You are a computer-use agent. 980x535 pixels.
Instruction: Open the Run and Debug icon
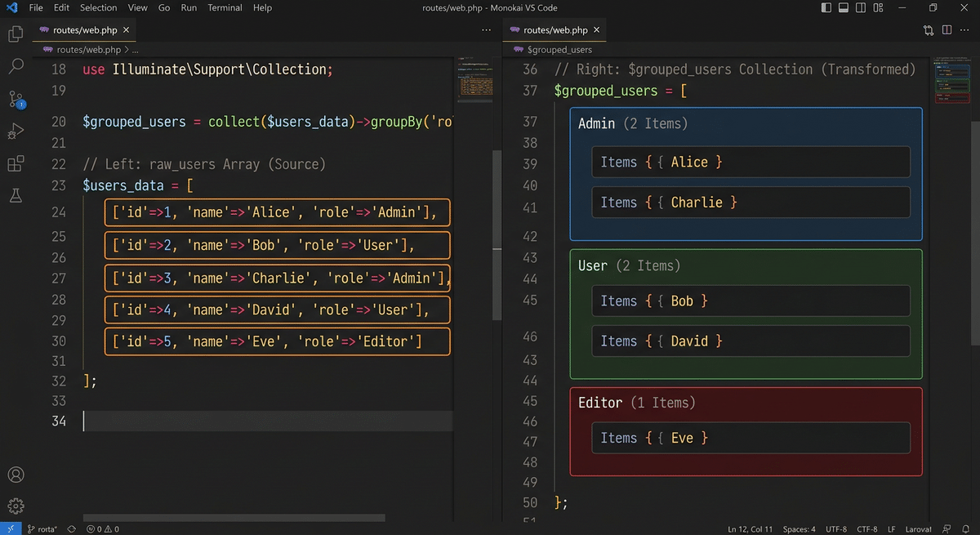tap(16, 131)
